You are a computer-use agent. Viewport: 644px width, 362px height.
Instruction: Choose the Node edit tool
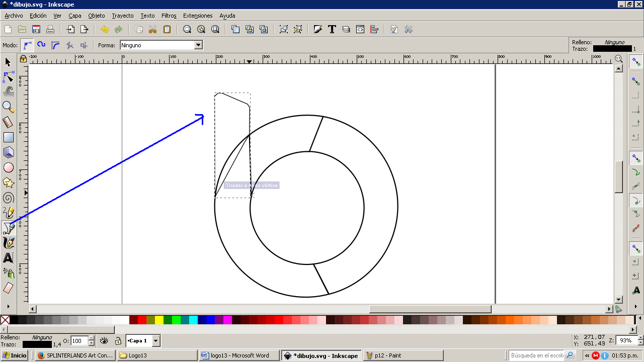8,77
